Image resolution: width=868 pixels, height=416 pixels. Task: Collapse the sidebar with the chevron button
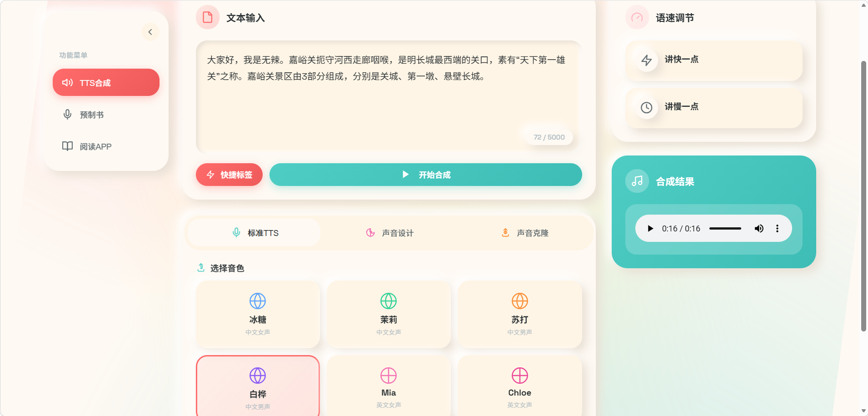click(150, 32)
